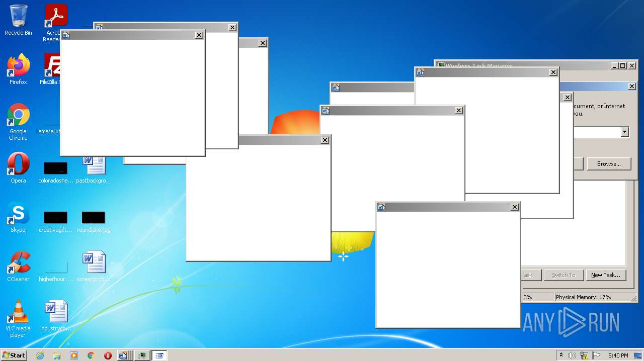Select the higherhour... desktop file

pyautogui.click(x=56, y=271)
